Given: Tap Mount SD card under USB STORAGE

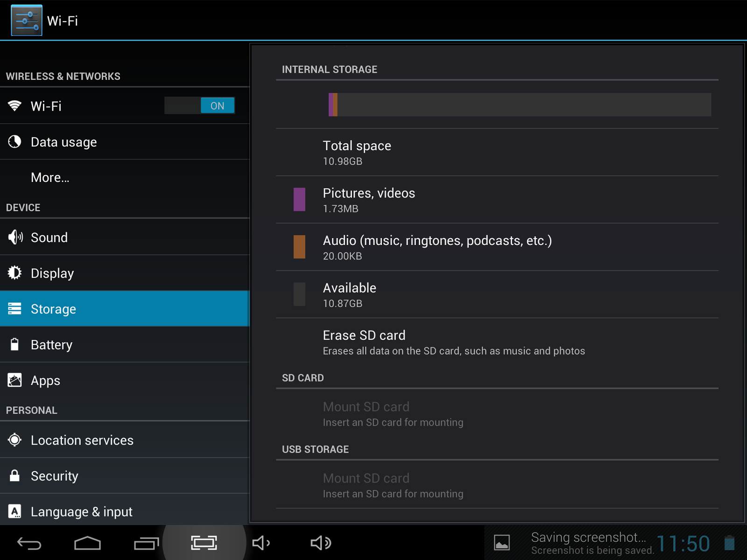Looking at the screenshot, I should [497, 485].
